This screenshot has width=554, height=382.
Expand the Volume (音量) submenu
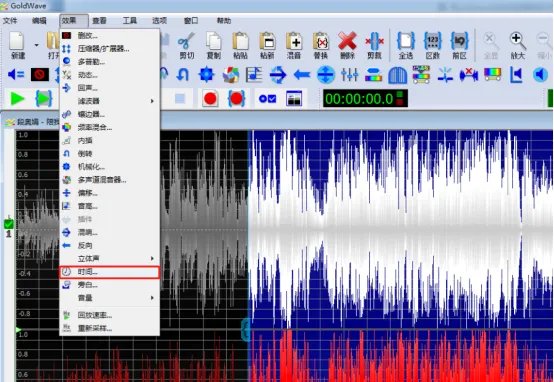[x=110, y=298]
